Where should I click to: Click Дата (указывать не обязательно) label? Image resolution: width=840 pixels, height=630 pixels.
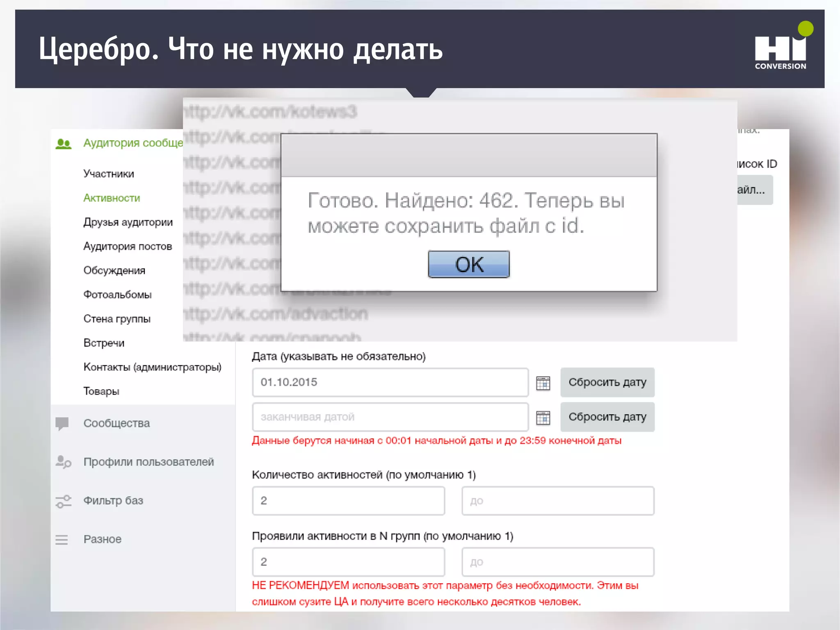click(339, 356)
